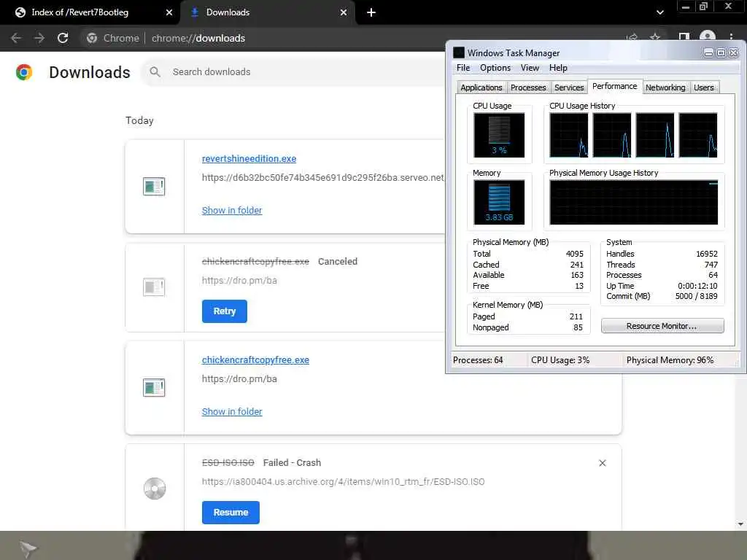This screenshot has width=747, height=560.
Task: Click the search magnifier icon
Action: coord(155,72)
